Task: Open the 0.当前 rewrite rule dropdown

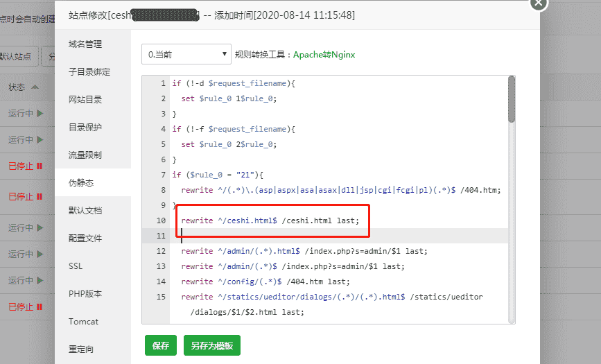Action: point(186,54)
